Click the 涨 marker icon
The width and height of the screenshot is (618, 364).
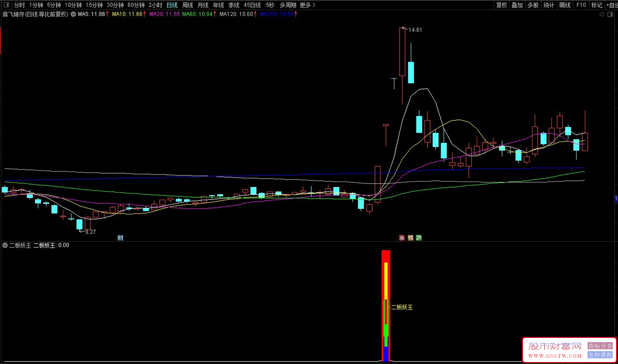click(402, 238)
